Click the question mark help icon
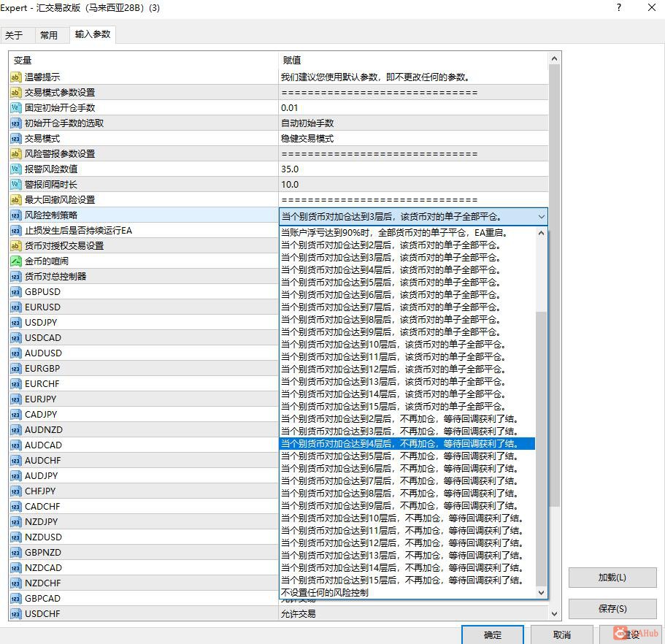Viewport: 665px width, 644px height. click(x=619, y=7)
